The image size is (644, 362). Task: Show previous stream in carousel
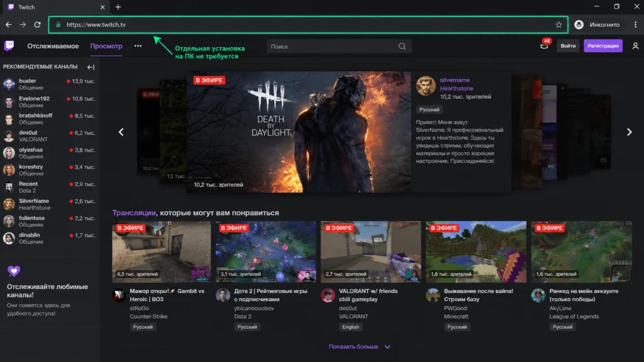pyautogui.click(x=121, y=132)
